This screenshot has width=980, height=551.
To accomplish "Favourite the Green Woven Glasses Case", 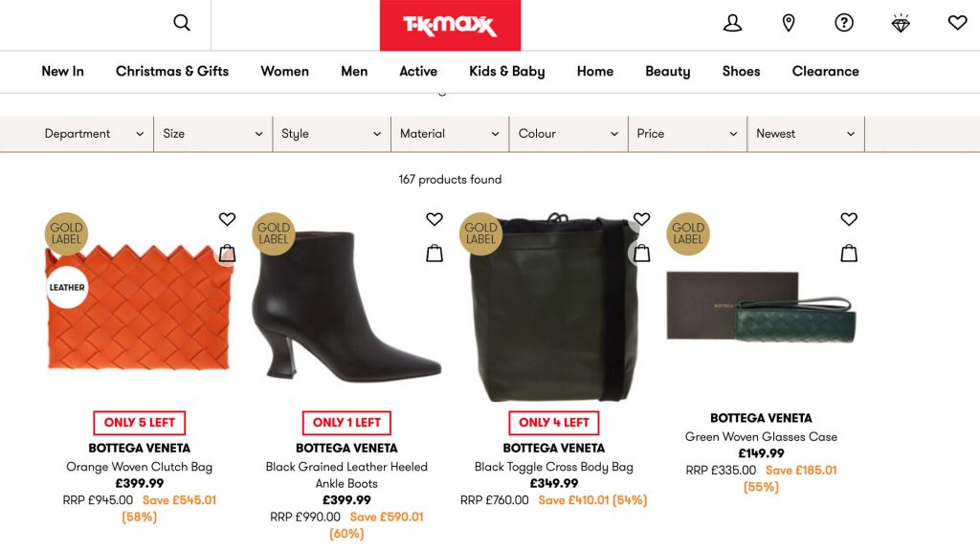I will [x=849, y=219].
